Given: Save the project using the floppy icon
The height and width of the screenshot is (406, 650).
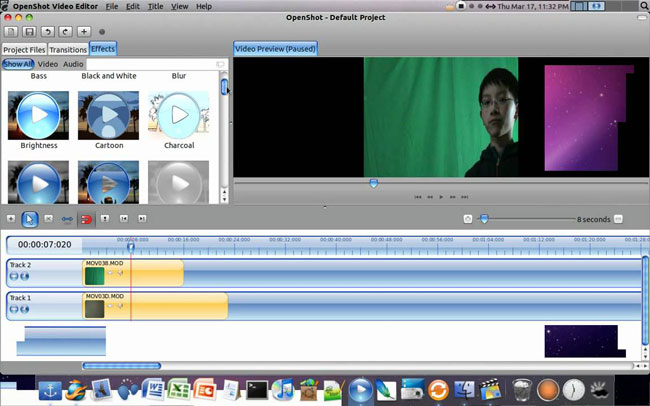Looking at the screenshot, I should [29, 32].
